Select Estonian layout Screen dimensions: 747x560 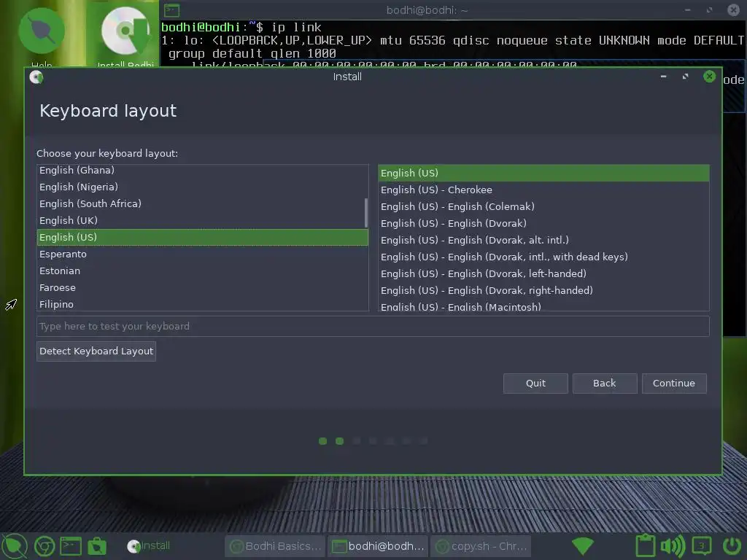(203, 271)
